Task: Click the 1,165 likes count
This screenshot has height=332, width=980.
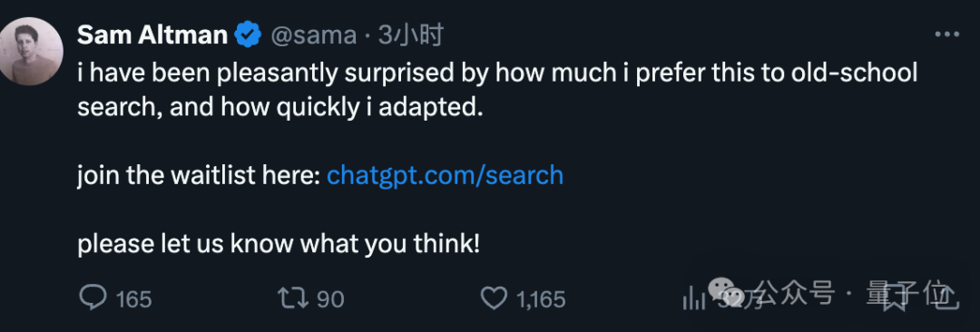Action: pyautogui.click(x=541, y=299)
